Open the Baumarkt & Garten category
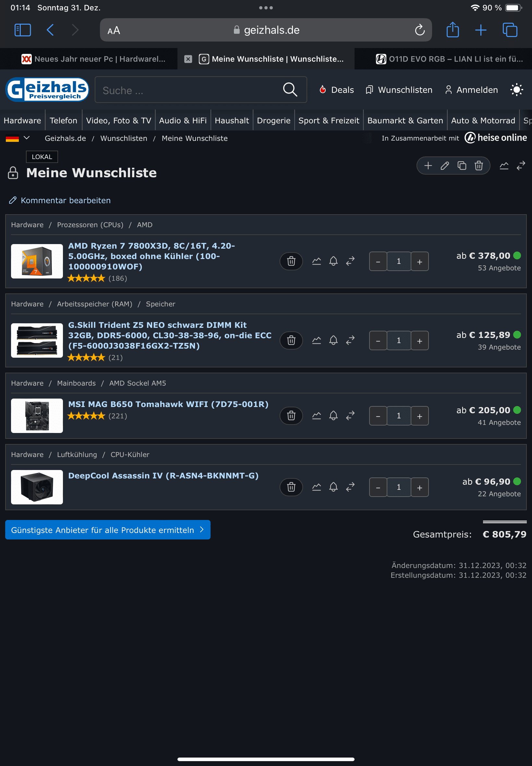 point(405,120)
